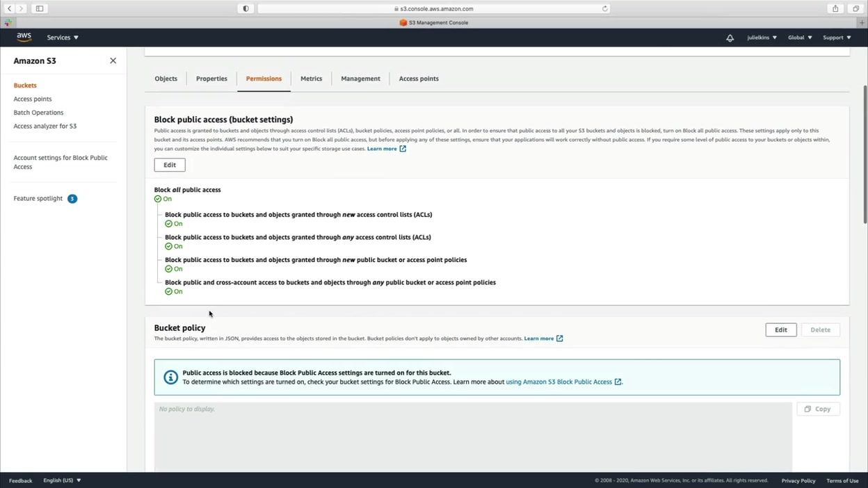Screen dimensions: 868x488
Task: Open the Metrics tab
Action: point(311,79)
